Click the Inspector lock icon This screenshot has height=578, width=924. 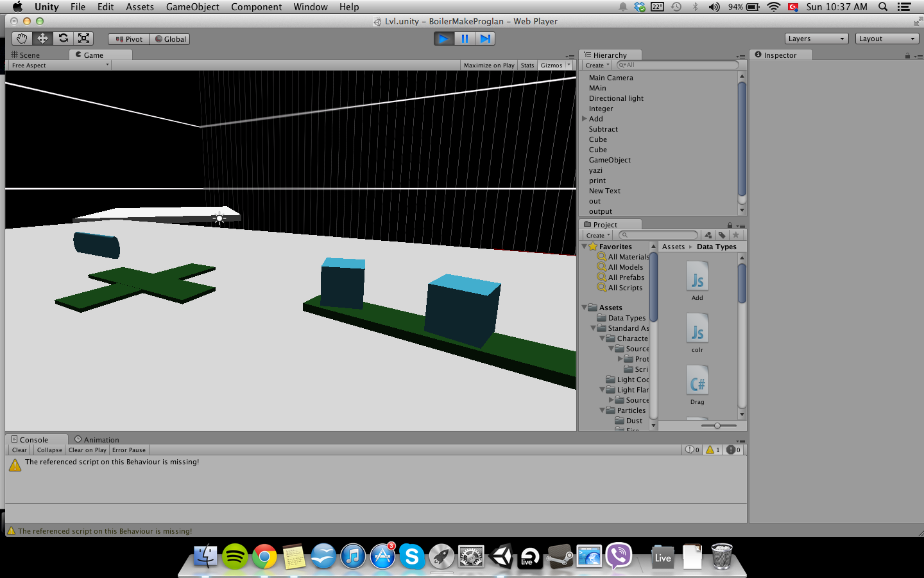pyautogui.click(x=907, y=56)
